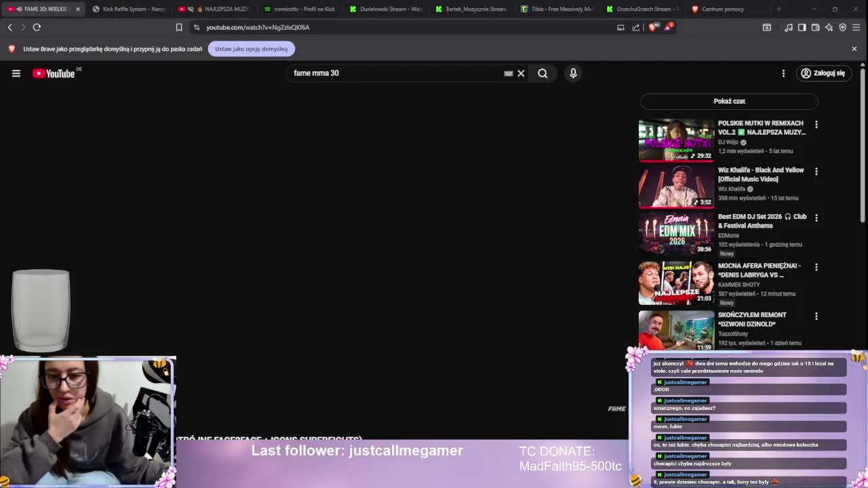Click EDMoria channel name

pyautogui.click(x=728, y=235)
